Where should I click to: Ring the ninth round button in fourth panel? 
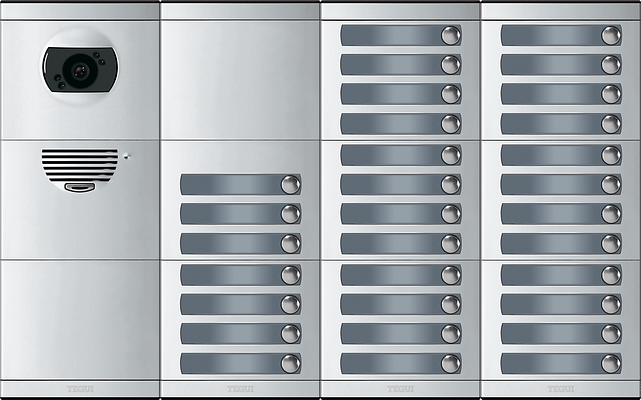(x=611, y=275)
